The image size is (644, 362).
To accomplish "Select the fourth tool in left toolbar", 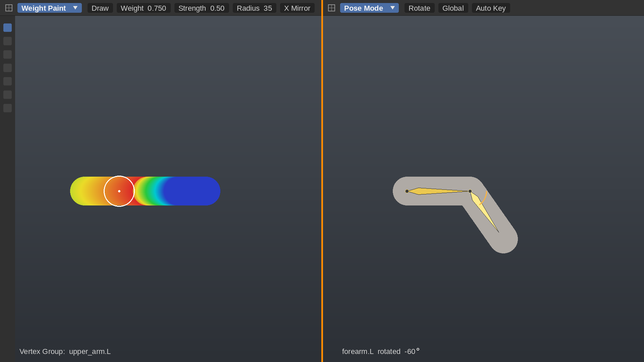I will [7, 68].
